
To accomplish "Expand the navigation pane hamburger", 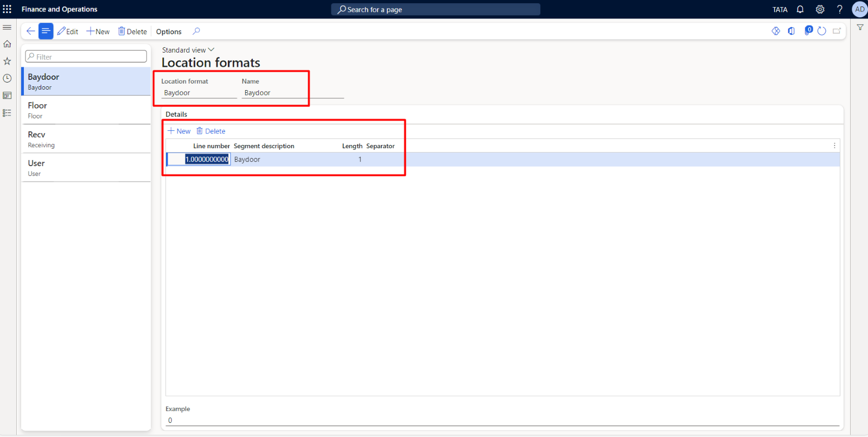I will pyautogui.click(x=7, y=27).
